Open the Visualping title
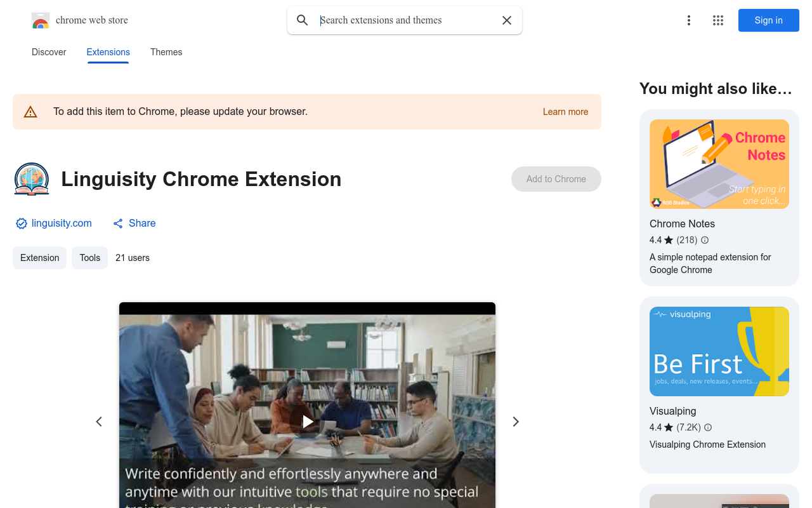812x508 pixels. 673,411
